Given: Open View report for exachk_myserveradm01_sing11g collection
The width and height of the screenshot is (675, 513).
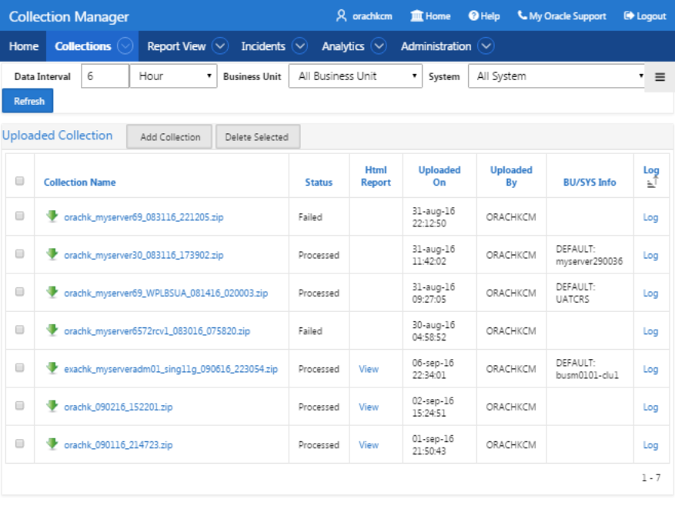Looking at the screenshot, I should (369, 369).
